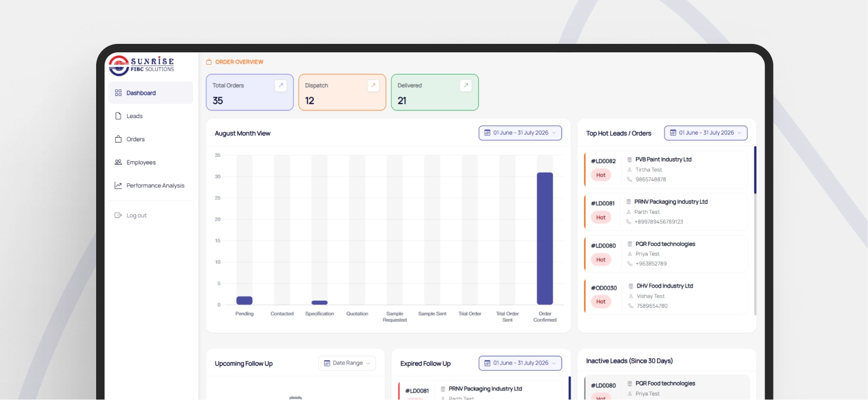Click the Leads document icon
The width and height of the screenshot is (868, 400).
pos(118,116)
